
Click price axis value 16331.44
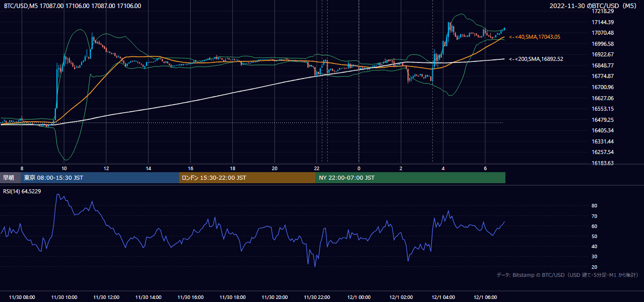coord(602,141)
